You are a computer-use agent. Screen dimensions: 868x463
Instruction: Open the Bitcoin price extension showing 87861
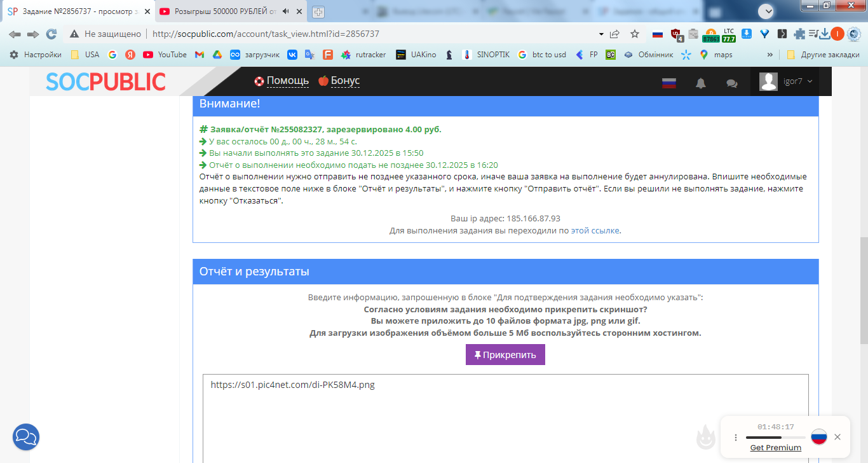click(710, 35)
